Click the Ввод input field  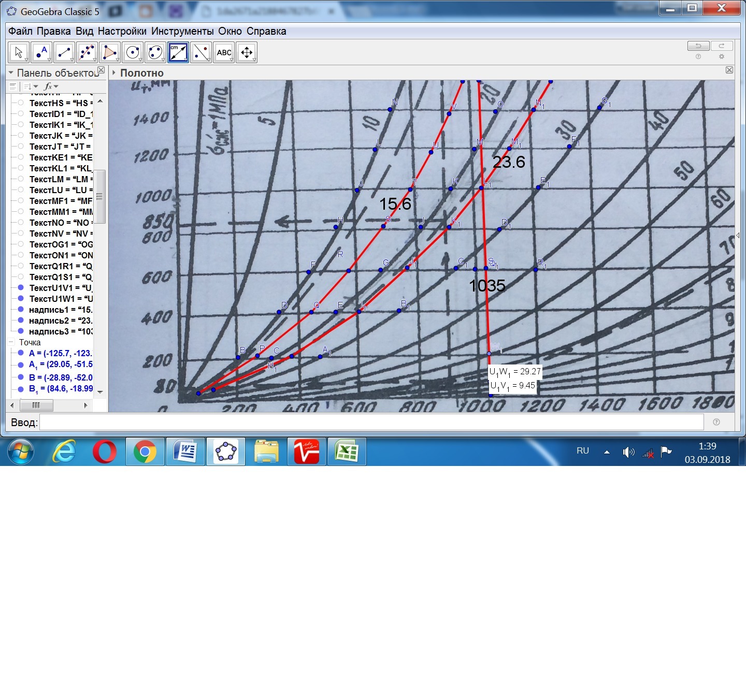pos(371,422)
